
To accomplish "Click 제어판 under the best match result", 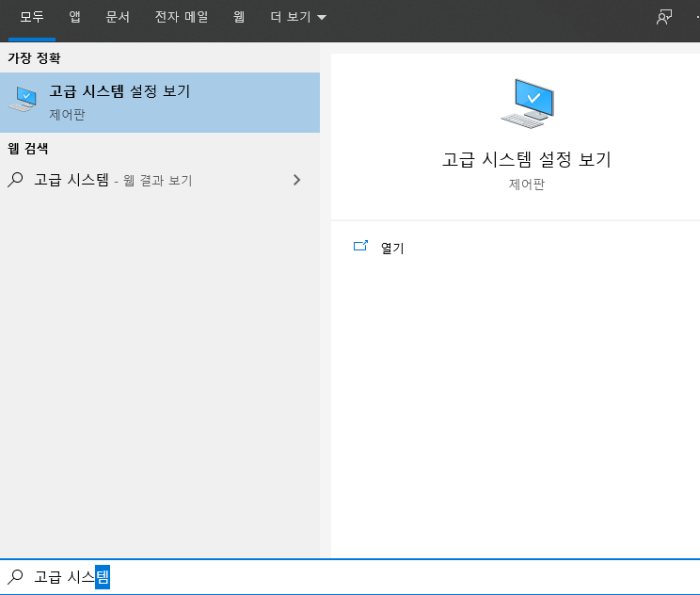I will point(67,115).
